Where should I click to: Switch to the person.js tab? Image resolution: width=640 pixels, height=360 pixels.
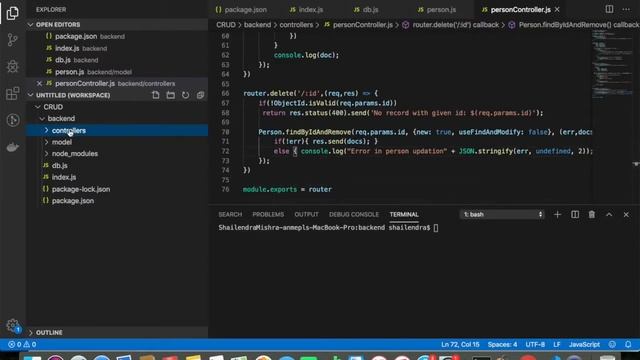point(437,9)
